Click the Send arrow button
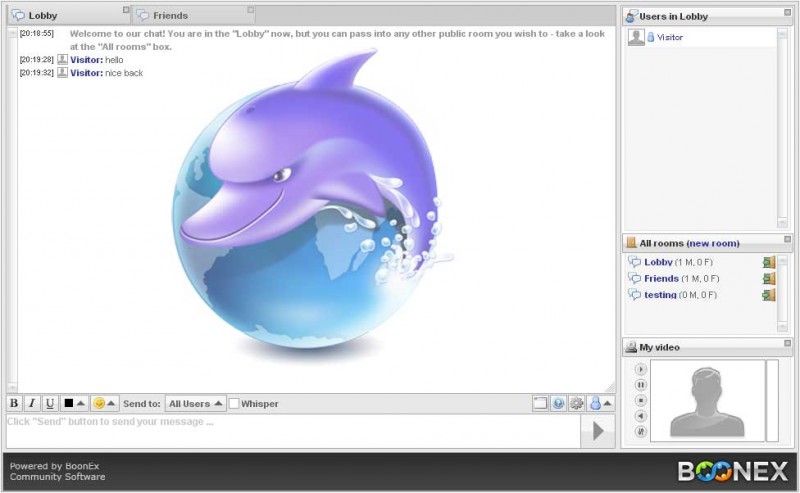 tap(598, 431)
